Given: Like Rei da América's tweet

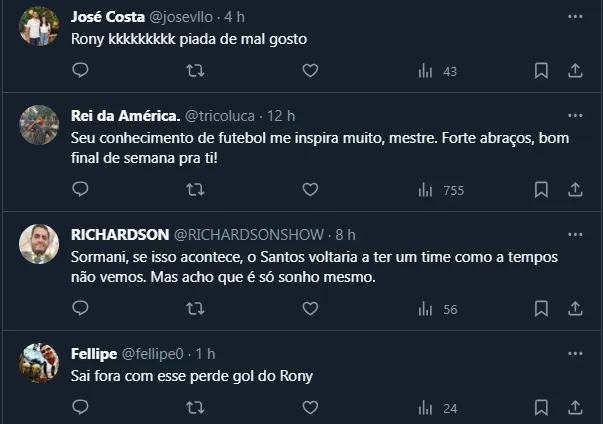Looking at the screenshot, I should pyautogui.click(x=310, y=189).
